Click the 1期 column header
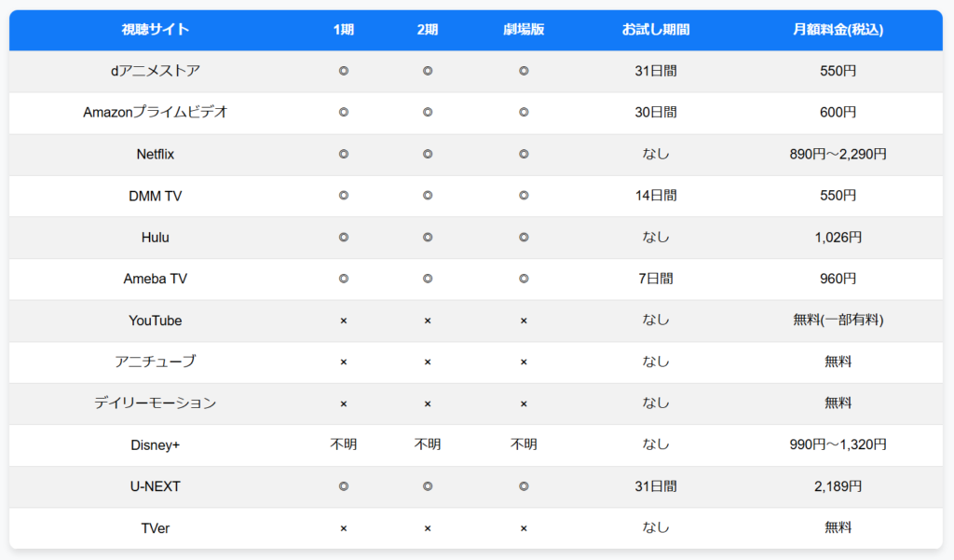The width and height of the screenshot is (954, 560). click(343, 29)
